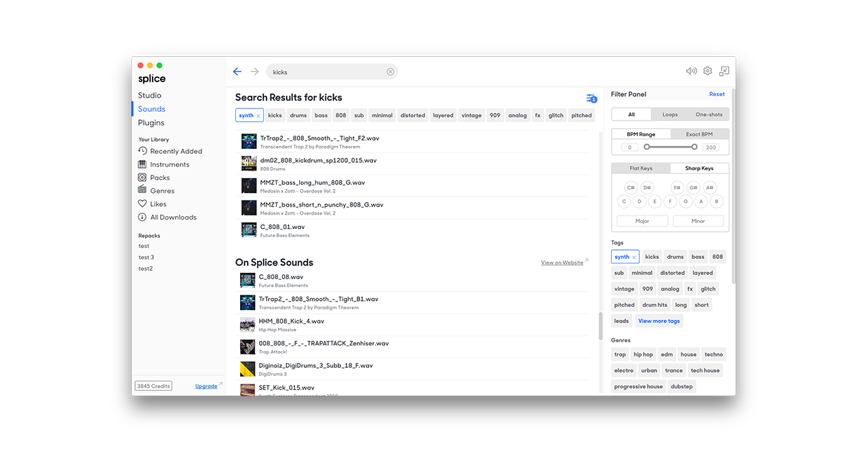Play 008_808_-_F_-_TRAPATTACK_Zenhiser.wav thumbnail
Image resolution: width=868 pixels, height=456 pixels.
coord(248,347)
